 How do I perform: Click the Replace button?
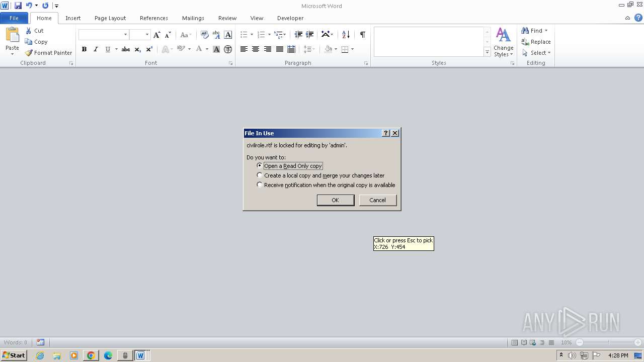(536, 42)
